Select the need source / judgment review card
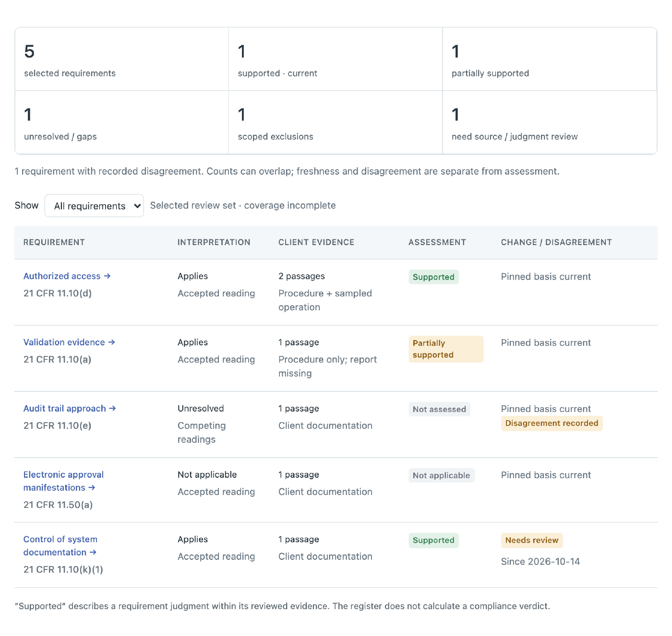The width and height of the screenshot is (672, 636). pyautogui.click(x=550, y=122)
